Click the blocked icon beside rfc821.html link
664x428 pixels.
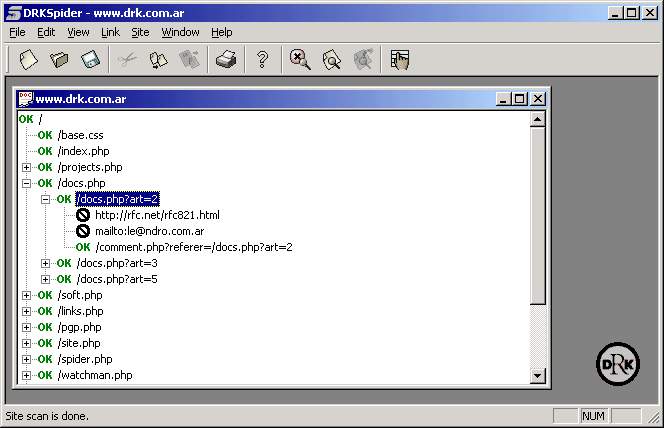click(83, 215)
